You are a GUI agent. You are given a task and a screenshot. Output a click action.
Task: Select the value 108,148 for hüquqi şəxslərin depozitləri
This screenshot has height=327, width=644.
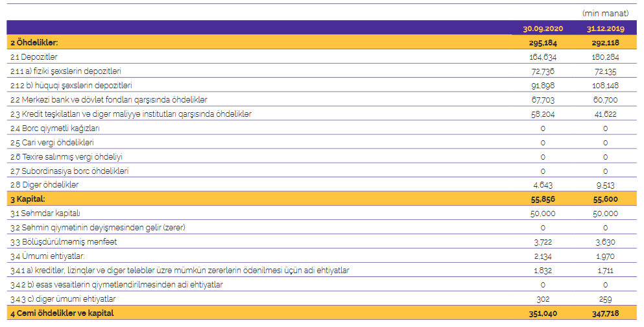point(605,86)
